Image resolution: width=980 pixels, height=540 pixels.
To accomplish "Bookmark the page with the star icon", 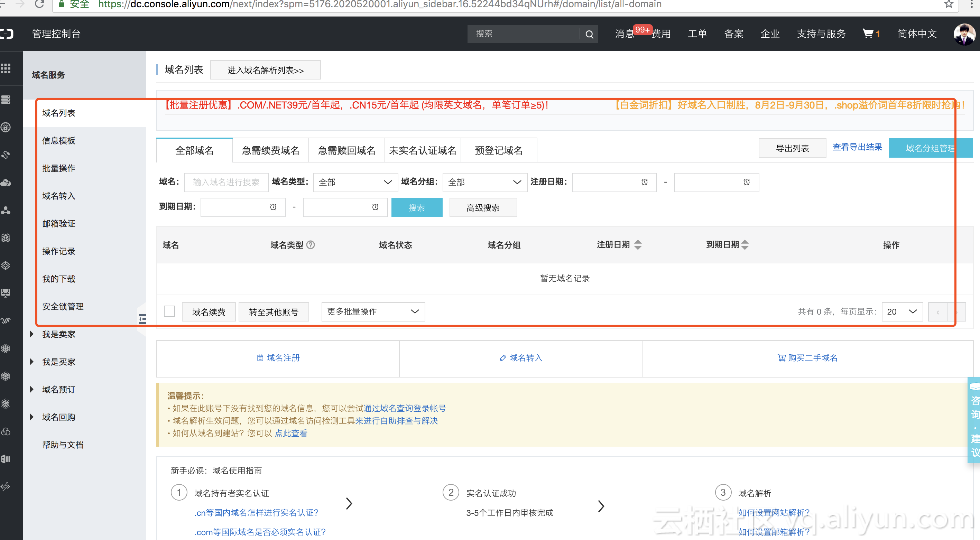I will tap(949, 4).
